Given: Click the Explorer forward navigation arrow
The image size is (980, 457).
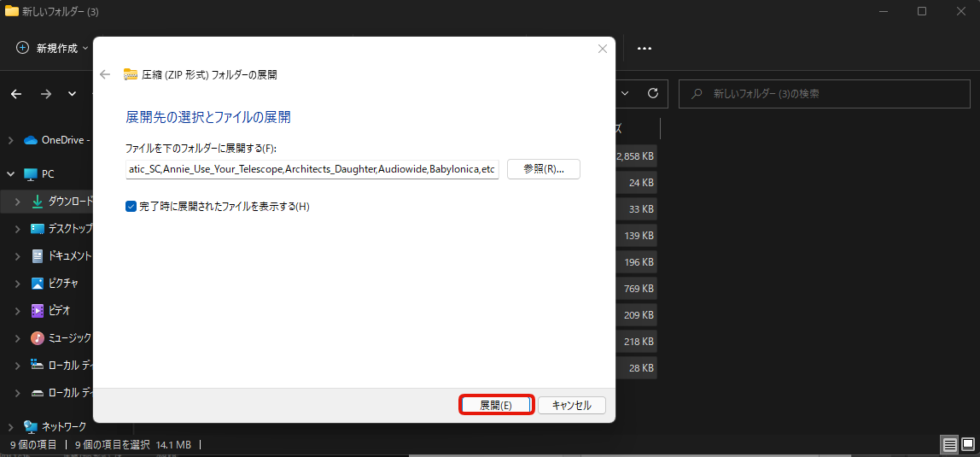Looking at the screenshot, I should [46, 94].
